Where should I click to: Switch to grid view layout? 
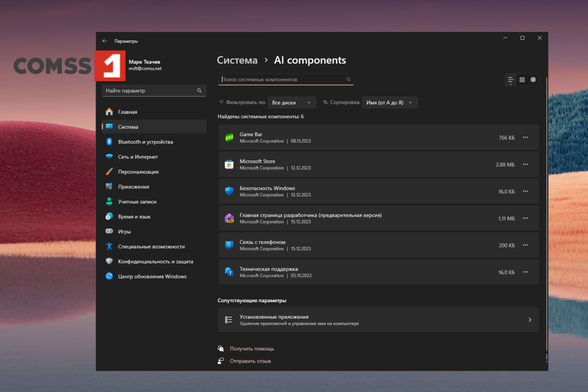[522, 80]
